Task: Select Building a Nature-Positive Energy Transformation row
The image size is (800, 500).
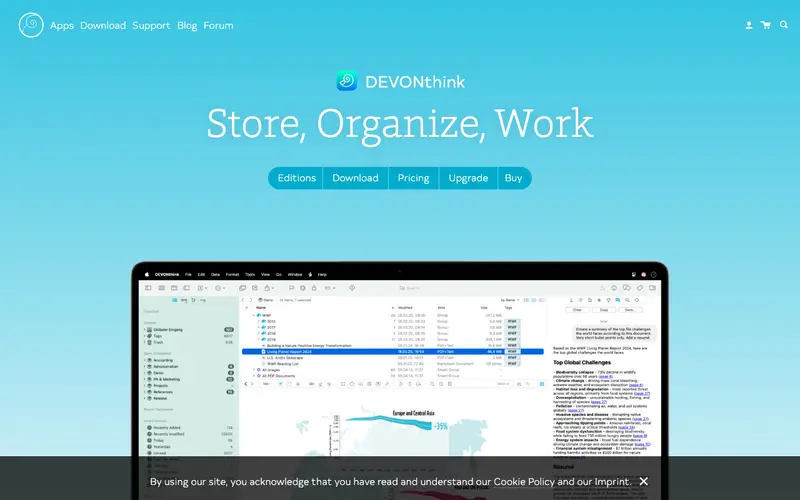Action: click(x=392, y=345)
